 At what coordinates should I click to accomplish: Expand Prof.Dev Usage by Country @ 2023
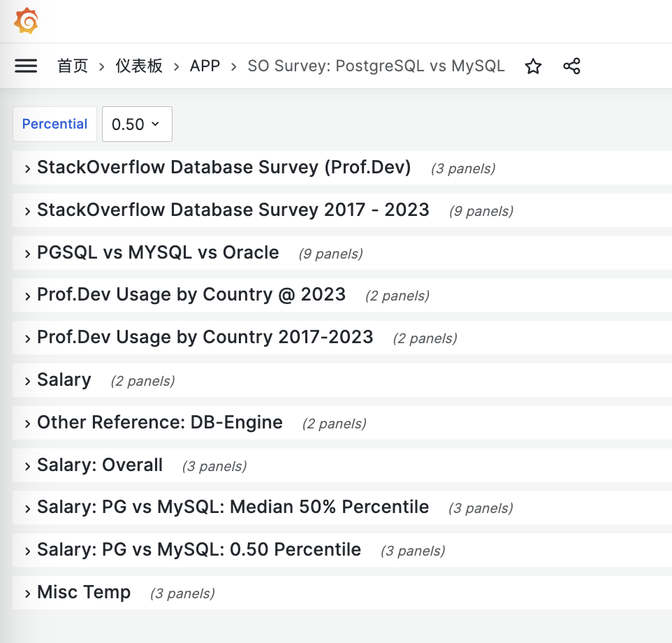coord(191,295)
